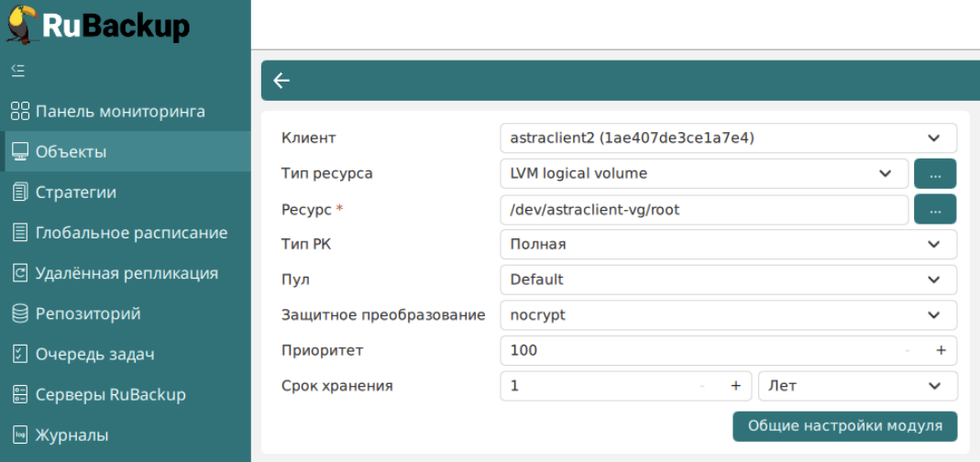This screenshot has height=462, width=980.
Task: Click the back arrow icon
Action: (281, 81)
